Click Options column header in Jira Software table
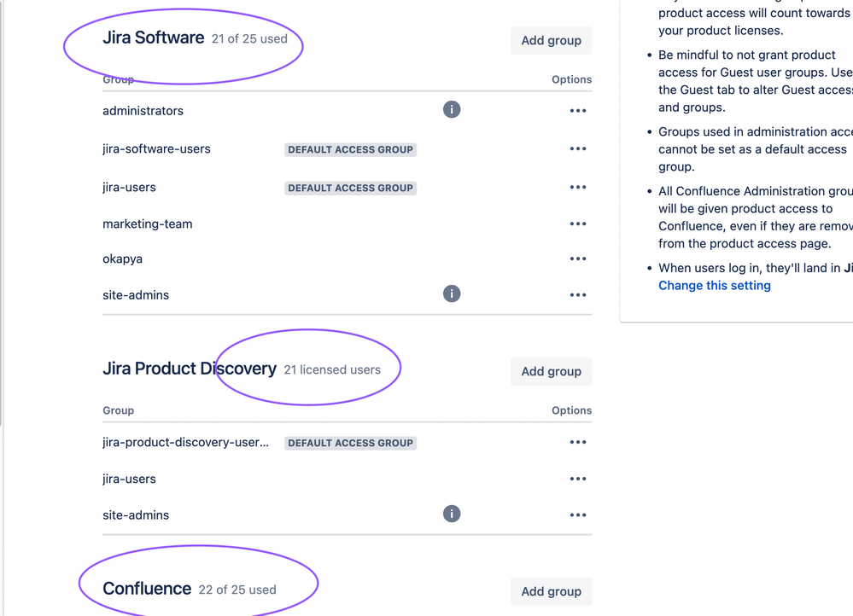Screen dimensions: 853x616 571,79
